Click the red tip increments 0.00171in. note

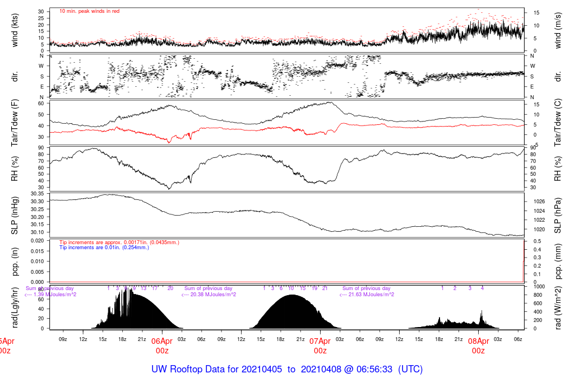coord(119,242)
